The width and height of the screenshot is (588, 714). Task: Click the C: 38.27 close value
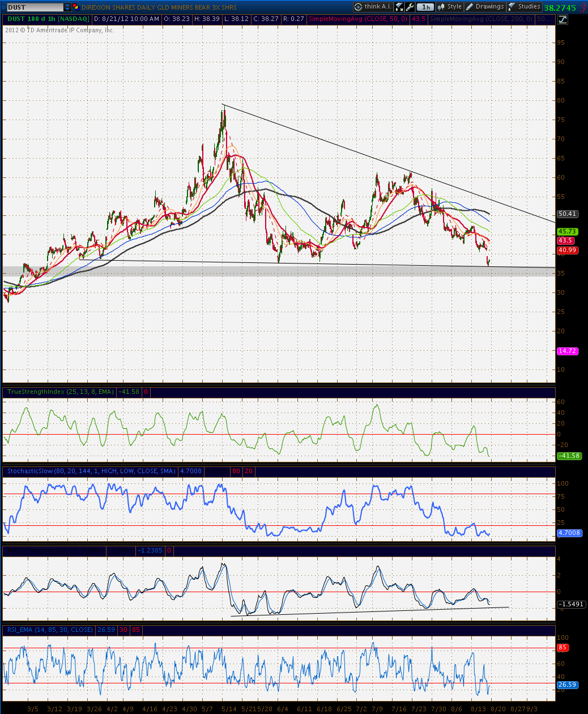pos(267,19)
